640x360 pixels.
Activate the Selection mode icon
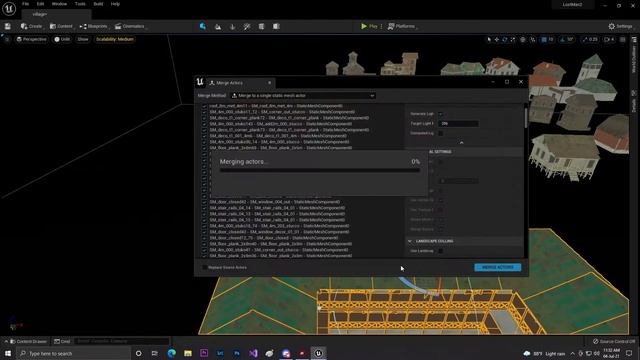point(203,26)
